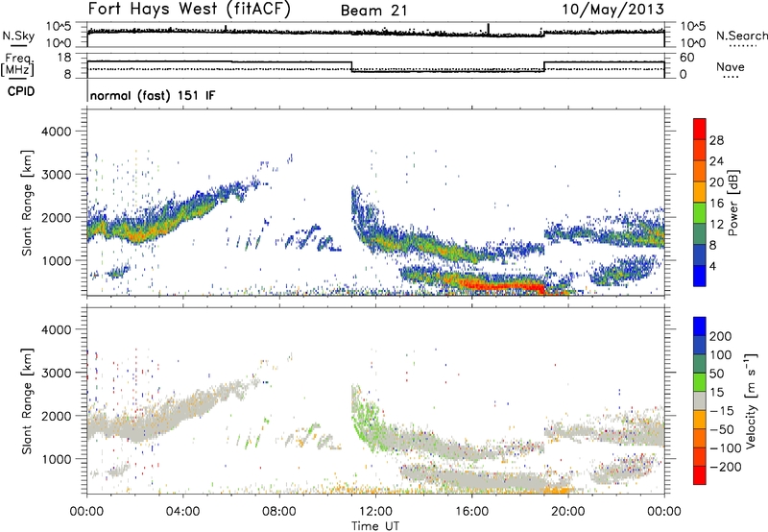The image size is (768, 532).
Task: Click the "16:00" time tick label
Action: click(471, 512)
